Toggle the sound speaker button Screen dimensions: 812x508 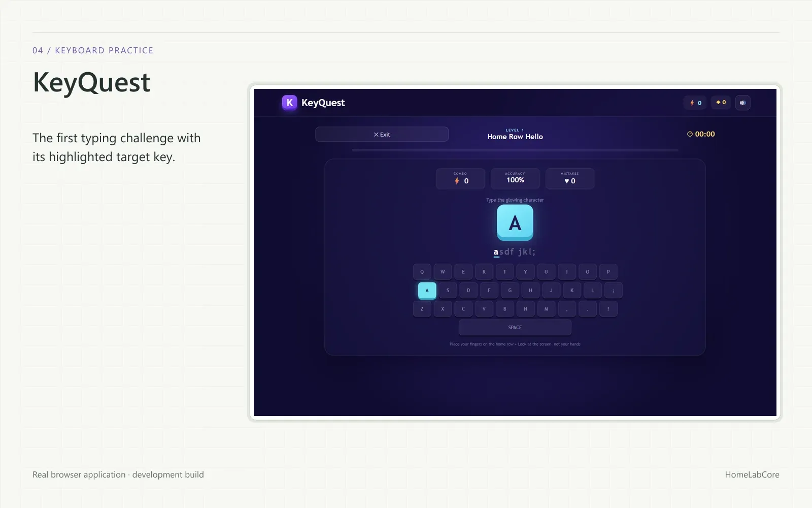[742, 103]
